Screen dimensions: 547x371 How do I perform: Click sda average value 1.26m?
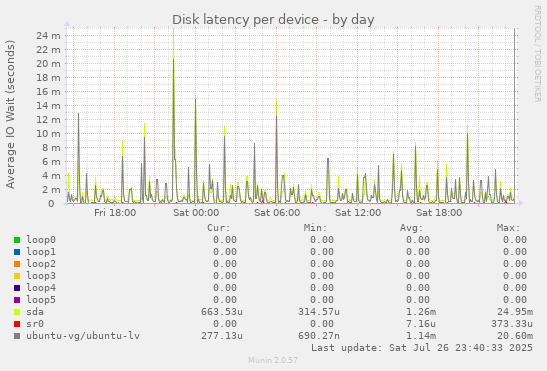coord(421,312)
